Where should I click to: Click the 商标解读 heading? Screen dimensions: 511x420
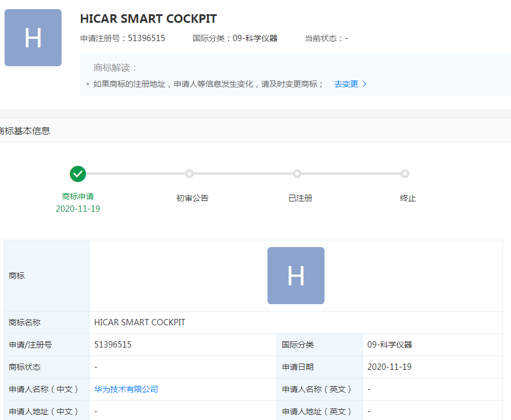point(116,68)
